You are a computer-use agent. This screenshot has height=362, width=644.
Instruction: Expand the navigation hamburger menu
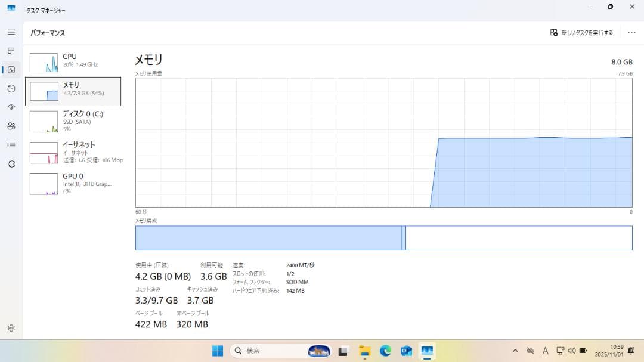[x=10, y=32]
